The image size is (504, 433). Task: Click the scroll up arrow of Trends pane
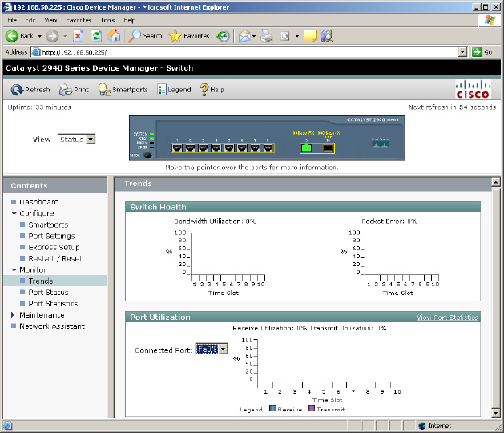495,182
